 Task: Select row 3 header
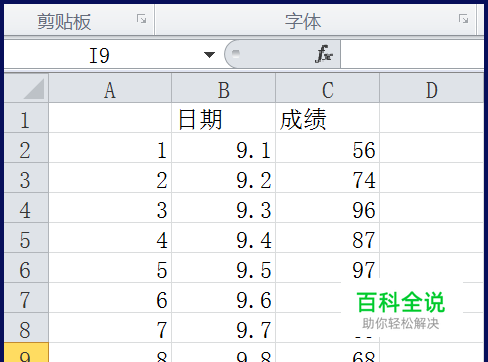pos(27,178)
